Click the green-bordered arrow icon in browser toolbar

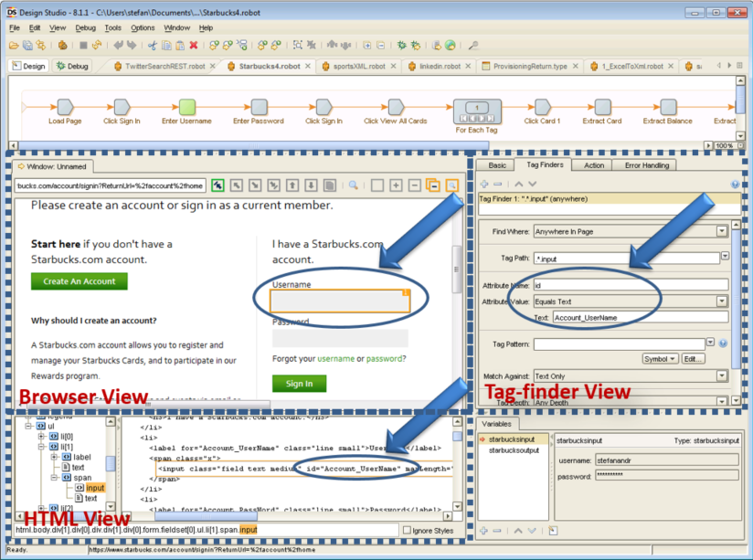click(217, 185)
